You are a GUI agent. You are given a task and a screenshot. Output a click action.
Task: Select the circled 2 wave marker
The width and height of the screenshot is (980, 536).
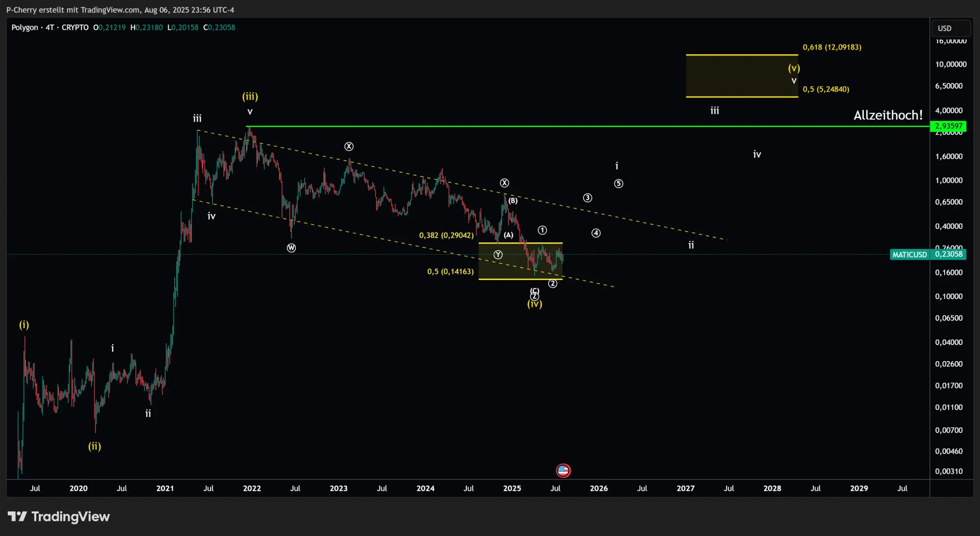click(553, 284)
